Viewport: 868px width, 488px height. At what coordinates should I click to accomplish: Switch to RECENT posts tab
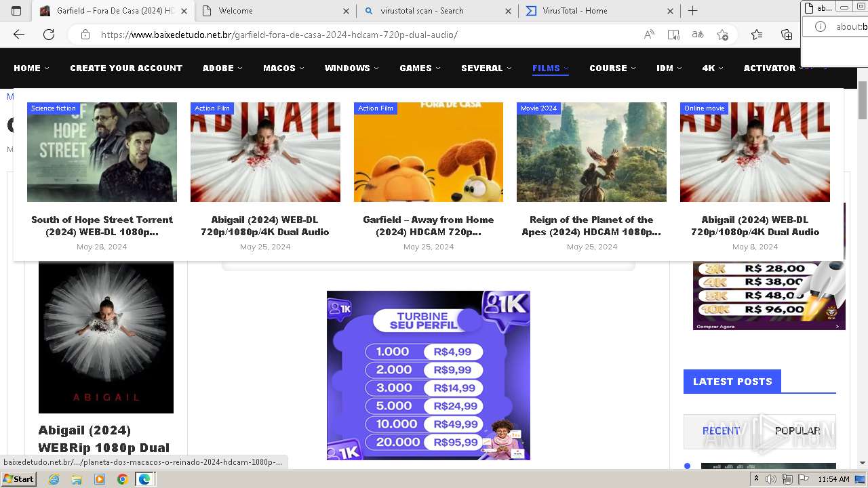pos(722,431)
